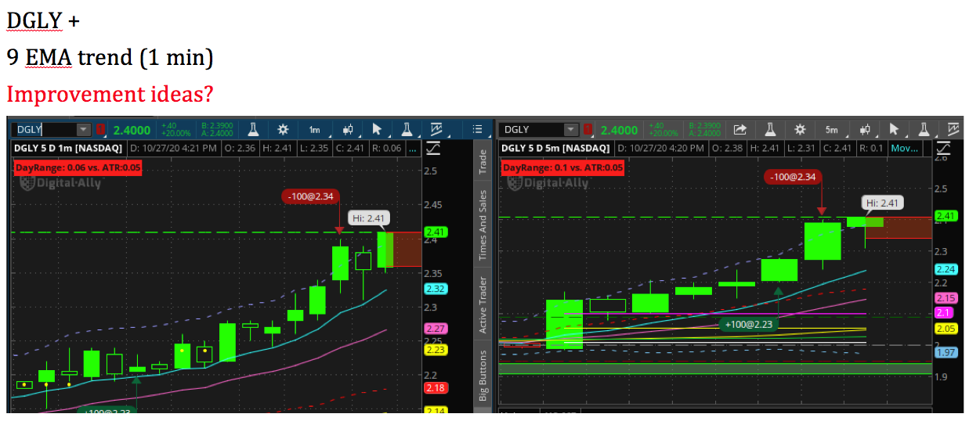980x421 pixels.
Task: Open the Times And Sales side tab
Action: pyautogui.click(x=483, y=225)
